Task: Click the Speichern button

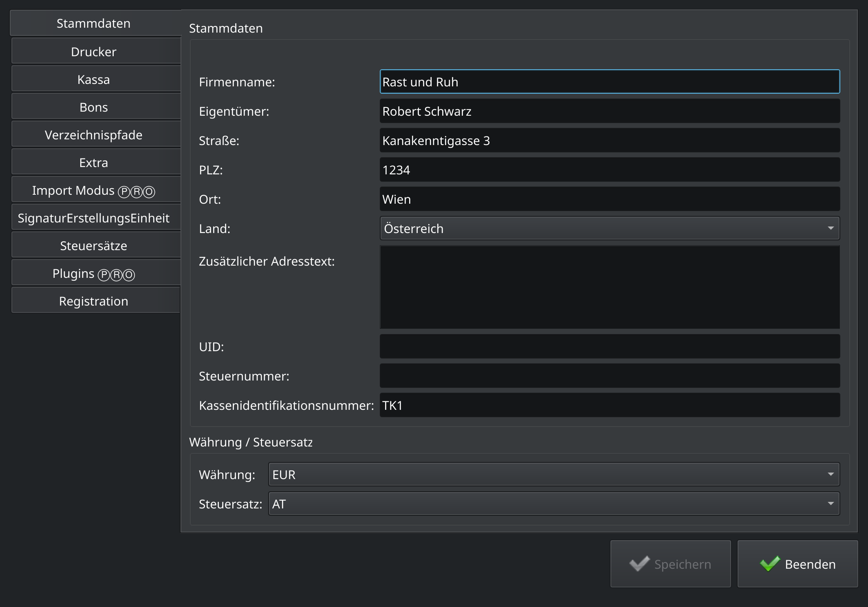Action: tap(670, 564)
